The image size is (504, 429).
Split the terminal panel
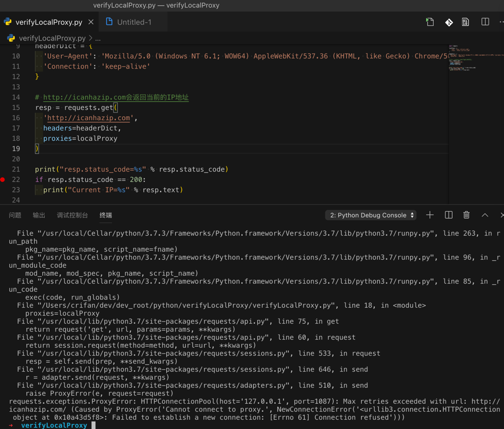449,215
